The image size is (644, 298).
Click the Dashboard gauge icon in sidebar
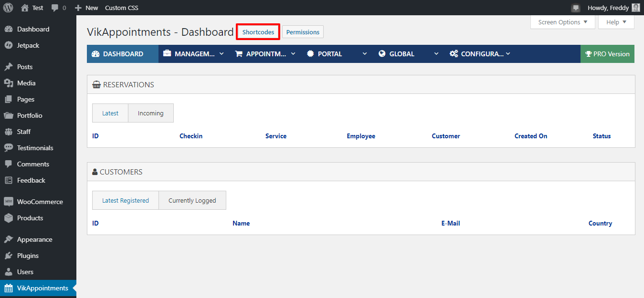pyautogui.click(x=9, y=29)
